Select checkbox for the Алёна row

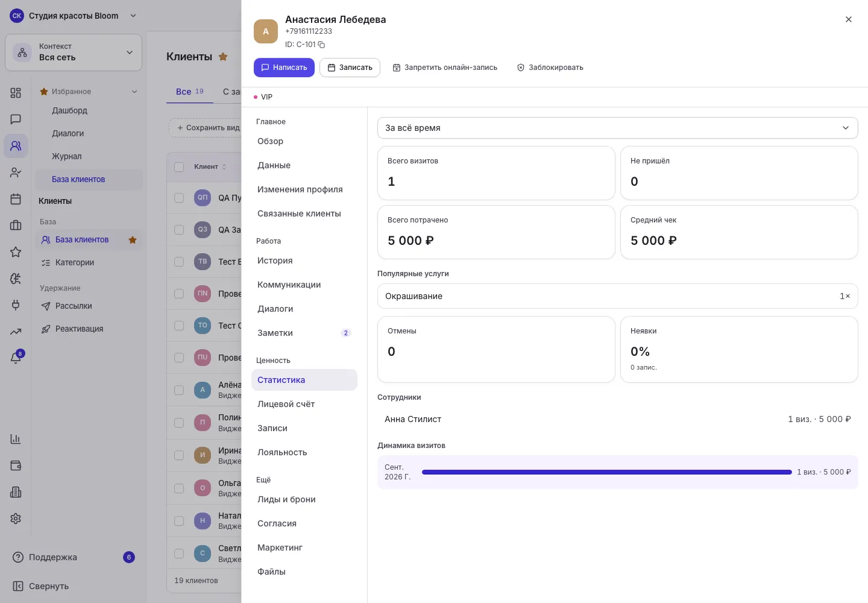[x=179, y=390]
